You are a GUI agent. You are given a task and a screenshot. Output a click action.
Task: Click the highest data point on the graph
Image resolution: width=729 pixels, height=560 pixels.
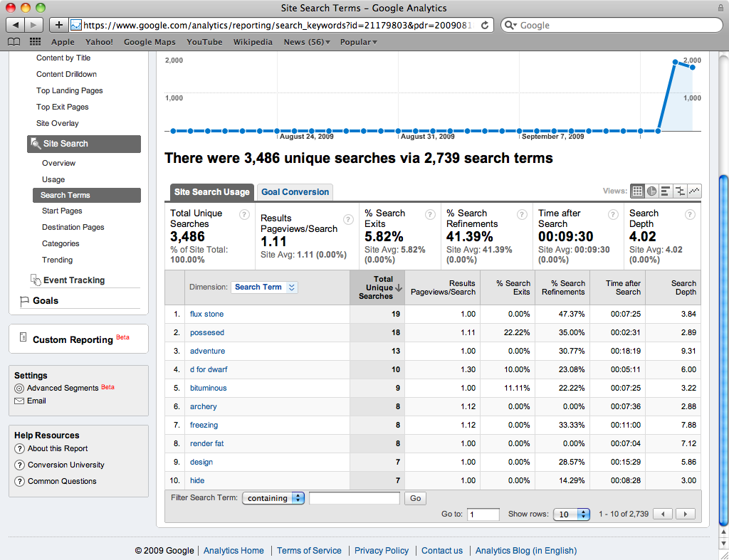click(x=675, y=62)
